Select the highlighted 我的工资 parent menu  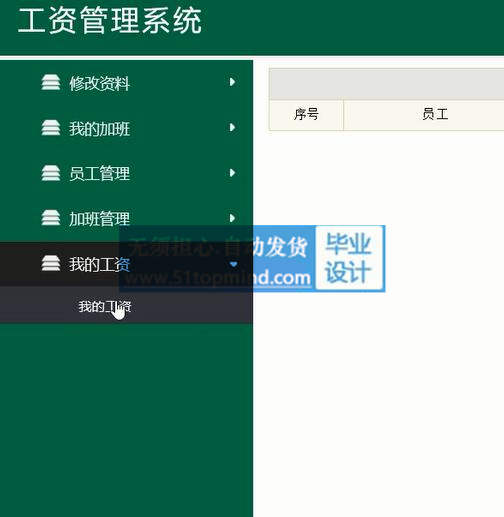click(x=126, y=264)
